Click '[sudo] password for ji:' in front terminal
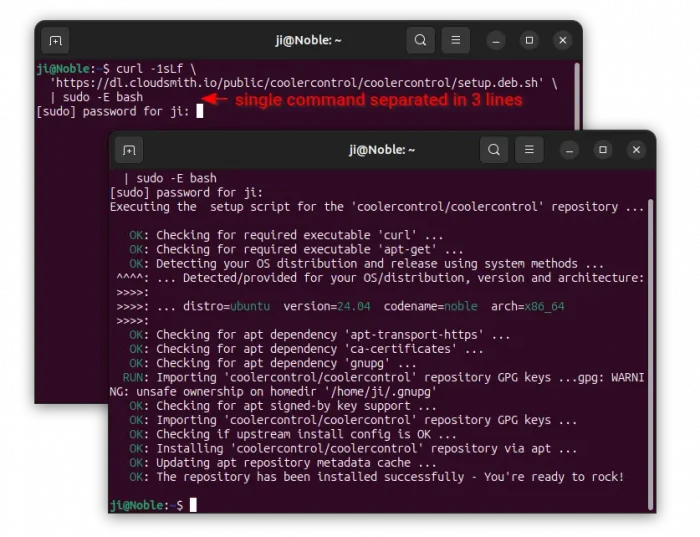This screenshot has width=700, height=537. pos(187,193)
